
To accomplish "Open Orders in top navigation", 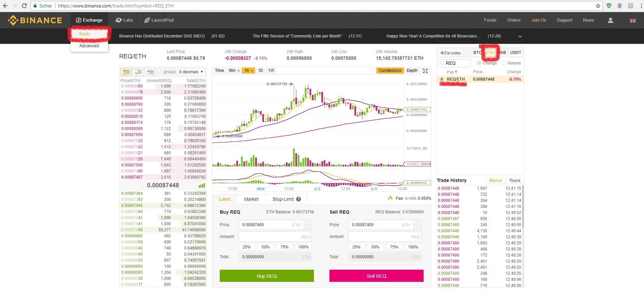I will tap(514, 20).
